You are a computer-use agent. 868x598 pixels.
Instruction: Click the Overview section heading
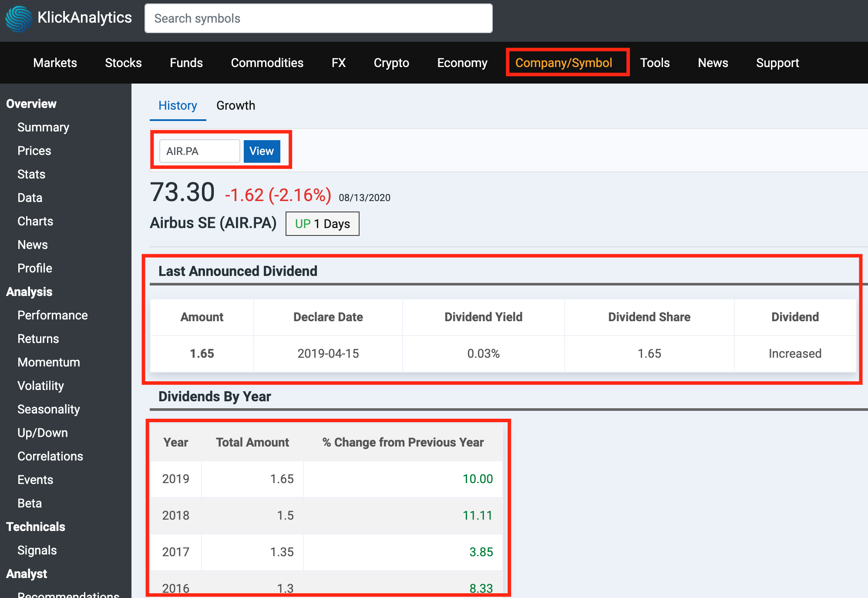[31, 104]
